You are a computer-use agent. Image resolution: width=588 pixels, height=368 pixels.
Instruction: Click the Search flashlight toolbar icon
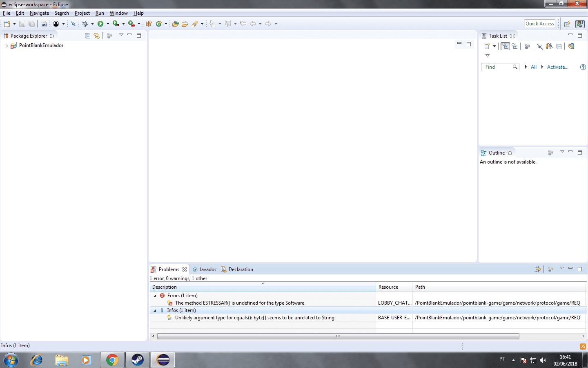tap(195, 24)
